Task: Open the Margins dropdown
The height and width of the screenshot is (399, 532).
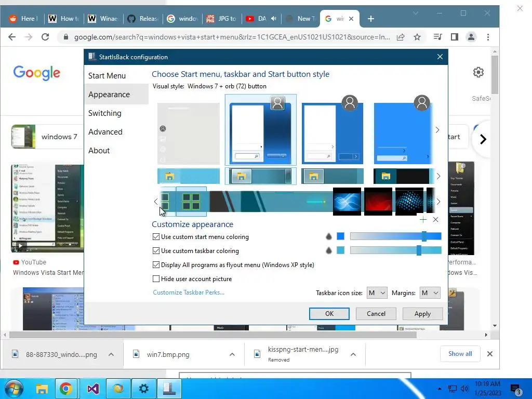Action: click(x=430, y=293)
